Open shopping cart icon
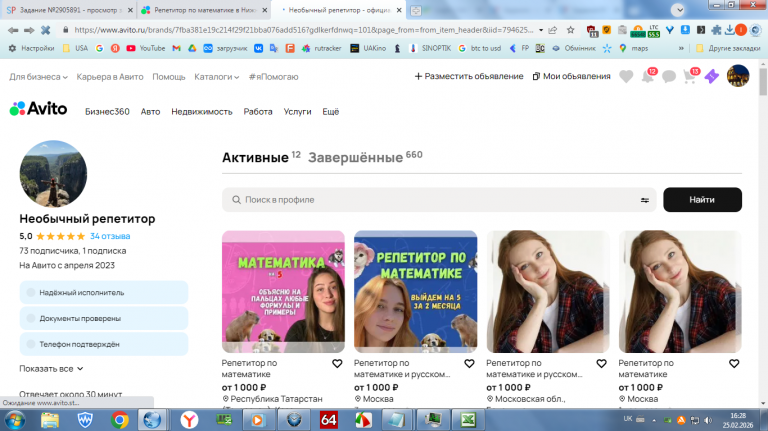The height and width of the screenshot is (431, 768). [x=689, y=77]
